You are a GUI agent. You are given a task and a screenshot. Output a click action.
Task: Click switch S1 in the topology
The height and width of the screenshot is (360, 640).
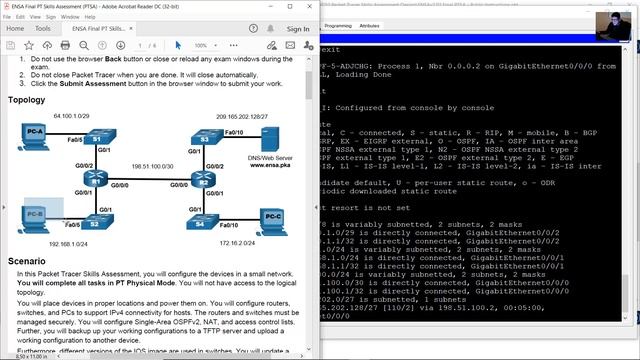(x=100, y=137)
